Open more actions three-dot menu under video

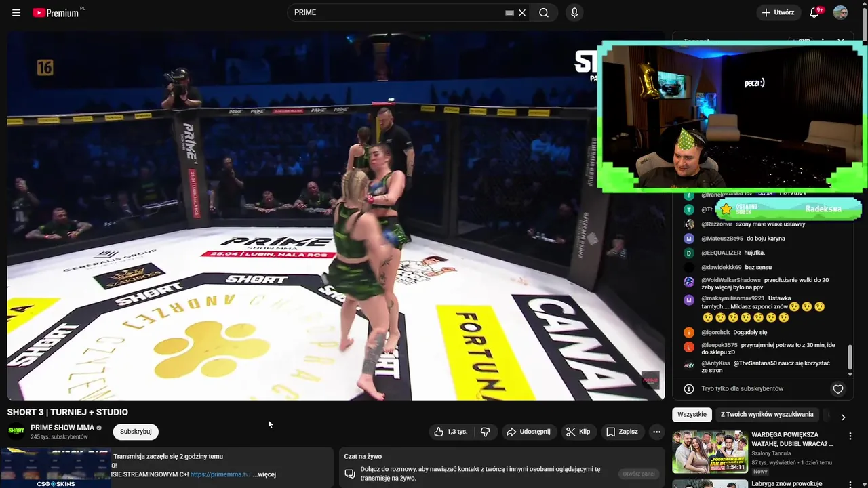point(656,432)
